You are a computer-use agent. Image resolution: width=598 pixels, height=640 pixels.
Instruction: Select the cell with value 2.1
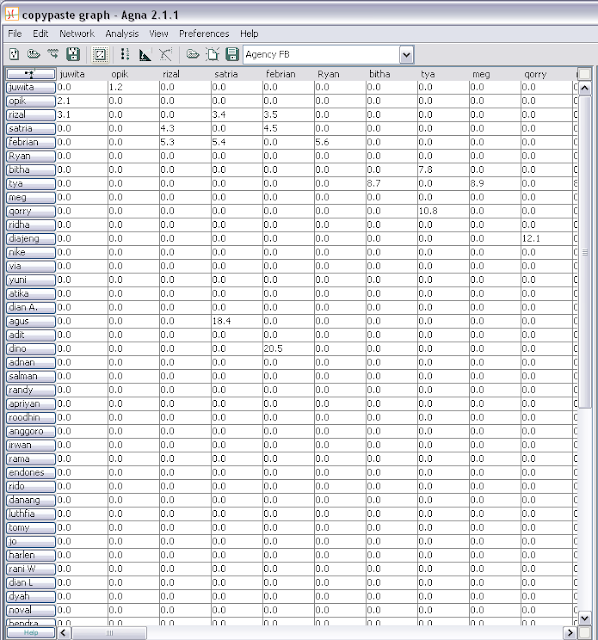(82, 101)
